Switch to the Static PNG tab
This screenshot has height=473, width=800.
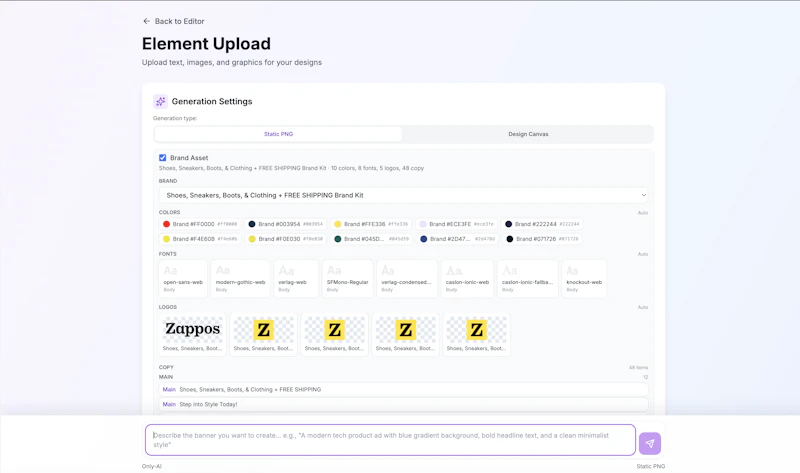pyautogui.click(x=278, y=134)
